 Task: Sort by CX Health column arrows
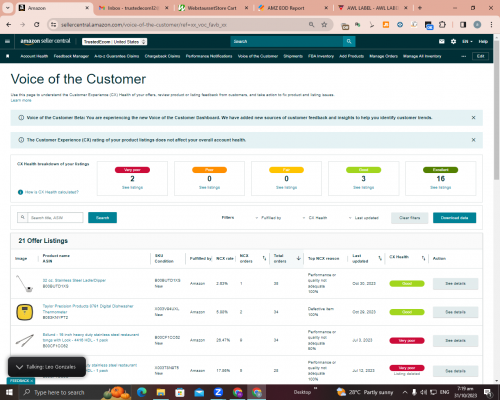[423, 258]
